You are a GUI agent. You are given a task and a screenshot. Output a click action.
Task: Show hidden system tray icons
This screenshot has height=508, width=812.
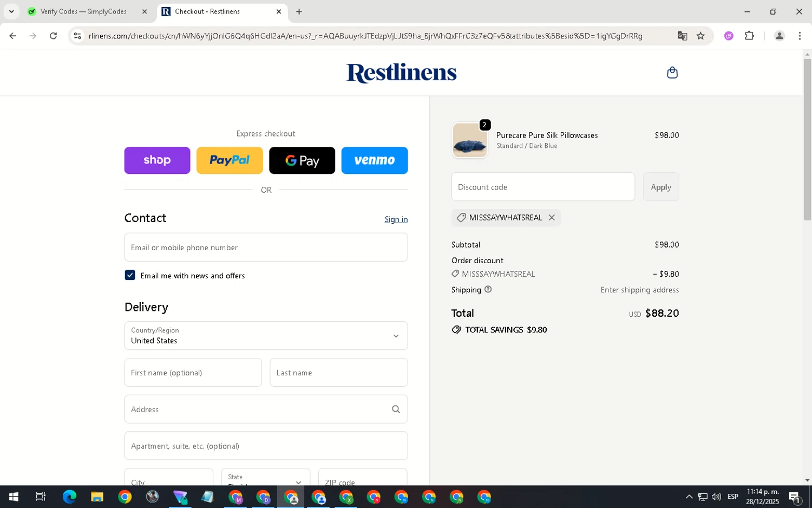(x=689, y=497)
